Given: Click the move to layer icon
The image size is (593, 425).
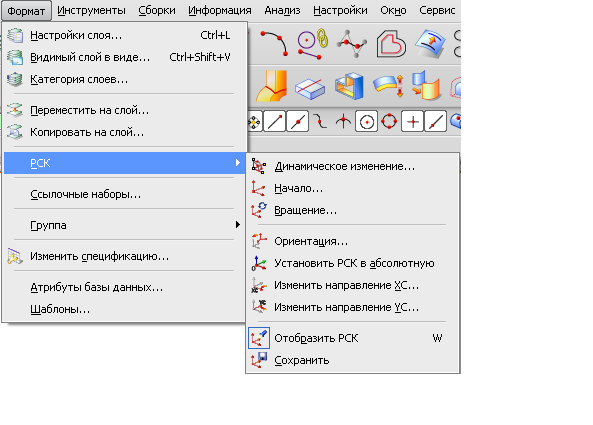Looking at the screenshot, I should [x=15, y=110].
